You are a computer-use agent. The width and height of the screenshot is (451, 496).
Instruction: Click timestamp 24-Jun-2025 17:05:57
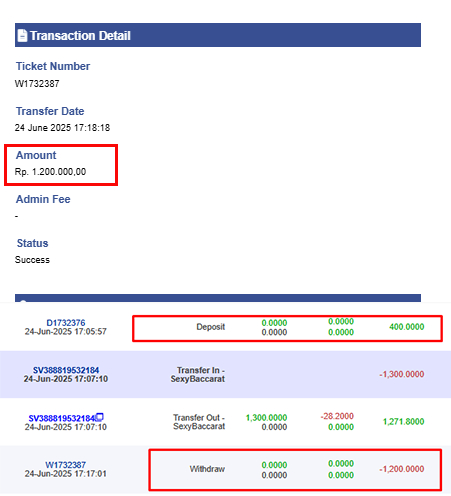click(x=66, y=332)
